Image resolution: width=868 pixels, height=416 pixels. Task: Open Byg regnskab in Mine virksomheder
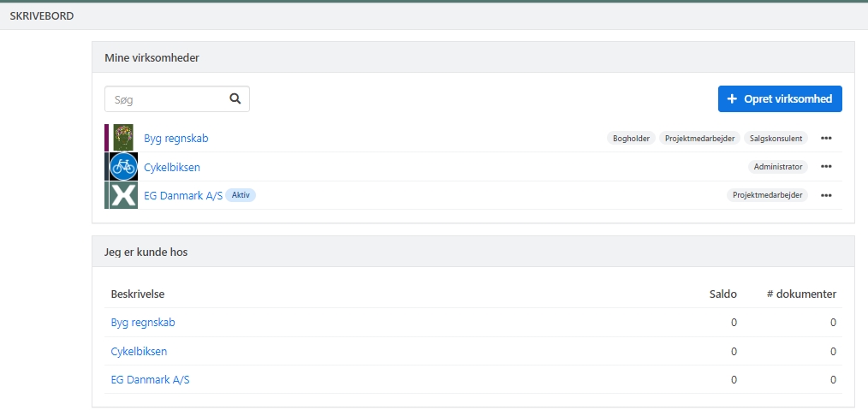click(x=175, y=138)
